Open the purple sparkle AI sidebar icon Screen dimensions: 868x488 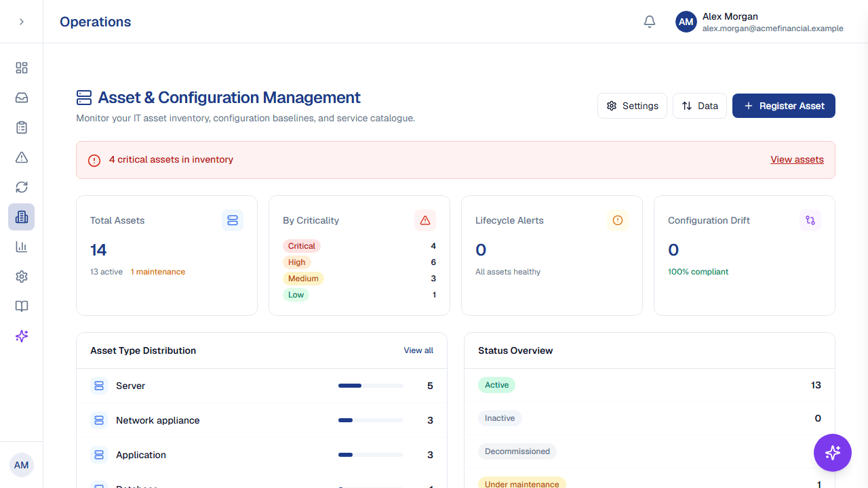pyautogui.click(x=22, y=336)
